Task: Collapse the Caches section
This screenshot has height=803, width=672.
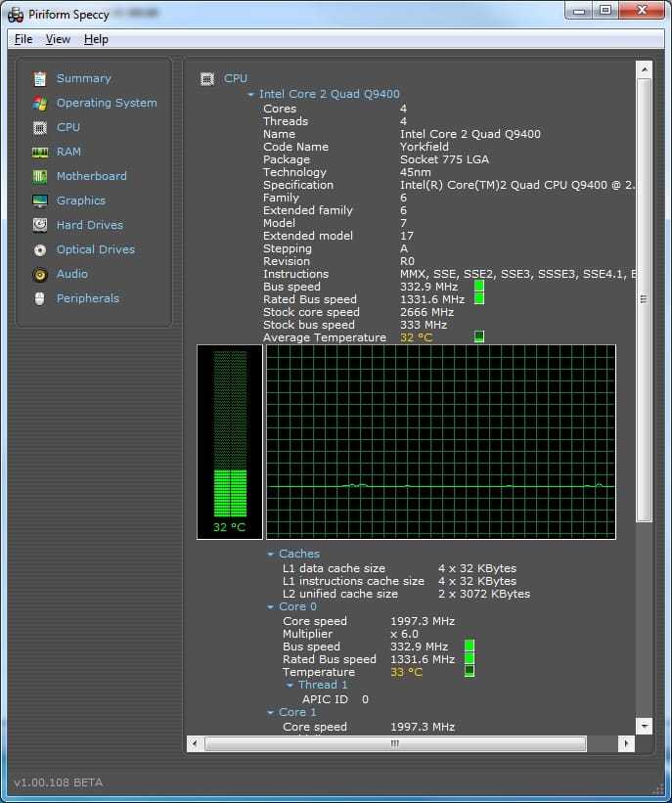Action: click(x=270, y=555)
